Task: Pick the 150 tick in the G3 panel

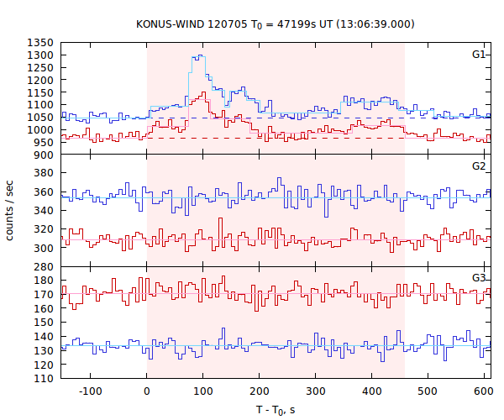Action: tap(44, 323)
